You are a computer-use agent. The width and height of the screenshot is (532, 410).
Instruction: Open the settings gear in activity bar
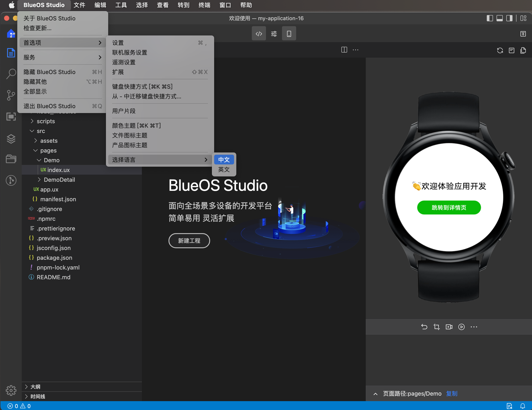click(x=11, y=390)
